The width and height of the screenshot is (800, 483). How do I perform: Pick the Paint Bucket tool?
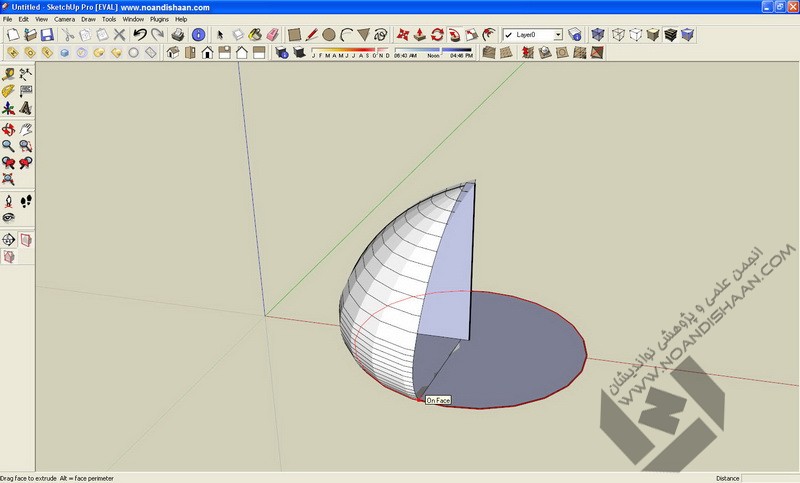(255, 34)
